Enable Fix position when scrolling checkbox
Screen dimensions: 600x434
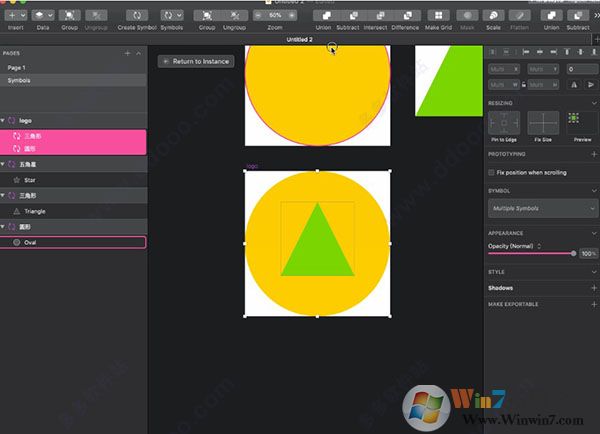pyautogui.click(x=490, y=172)
